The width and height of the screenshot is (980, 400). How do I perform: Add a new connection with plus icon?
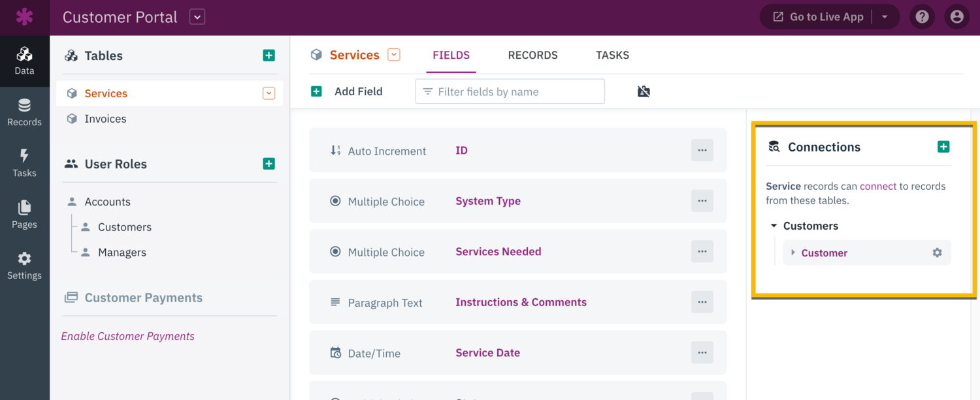coord(943,147)
